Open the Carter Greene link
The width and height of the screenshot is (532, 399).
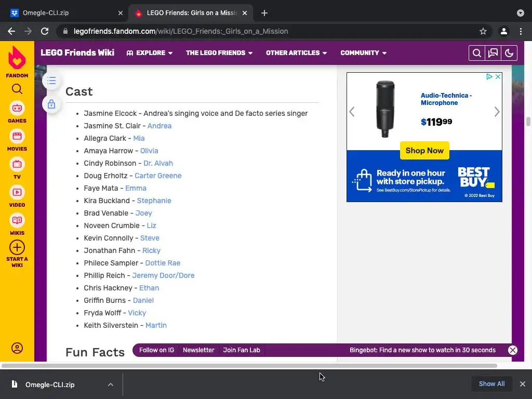tap(158, 176)
